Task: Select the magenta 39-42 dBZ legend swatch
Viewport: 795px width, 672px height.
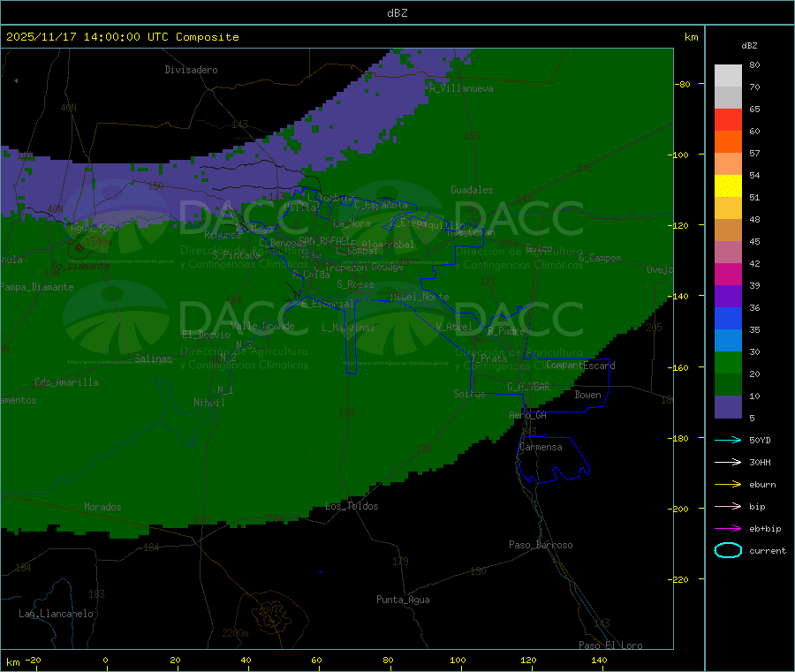Action: pos(728,274)
